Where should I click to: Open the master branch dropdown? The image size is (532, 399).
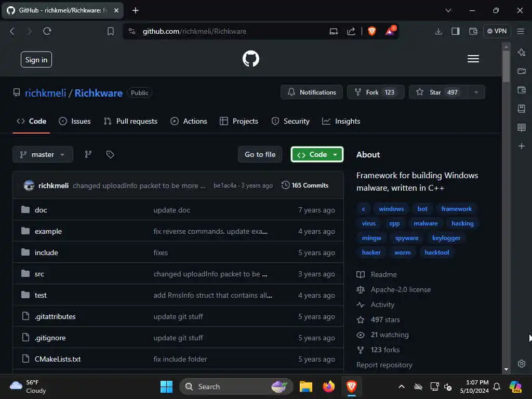(x=43, y=154)
